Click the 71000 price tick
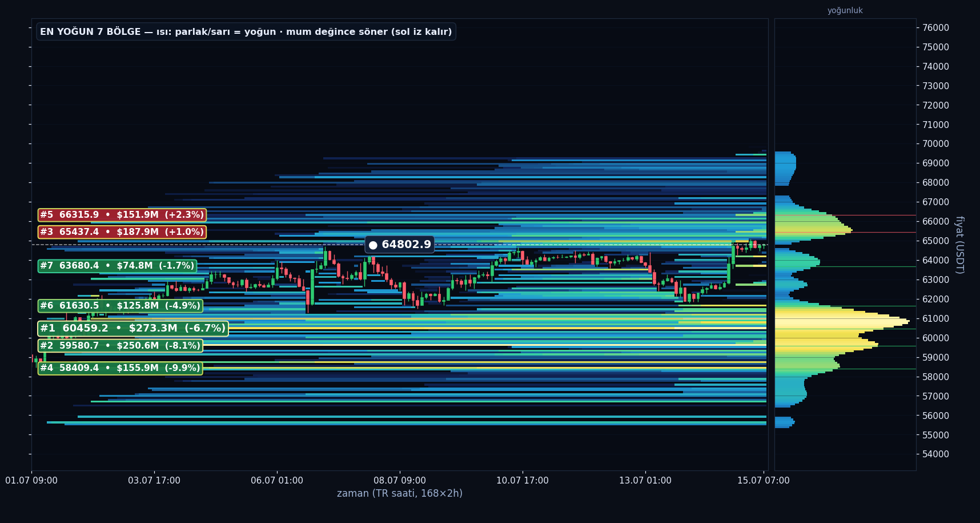 (935, 125)
